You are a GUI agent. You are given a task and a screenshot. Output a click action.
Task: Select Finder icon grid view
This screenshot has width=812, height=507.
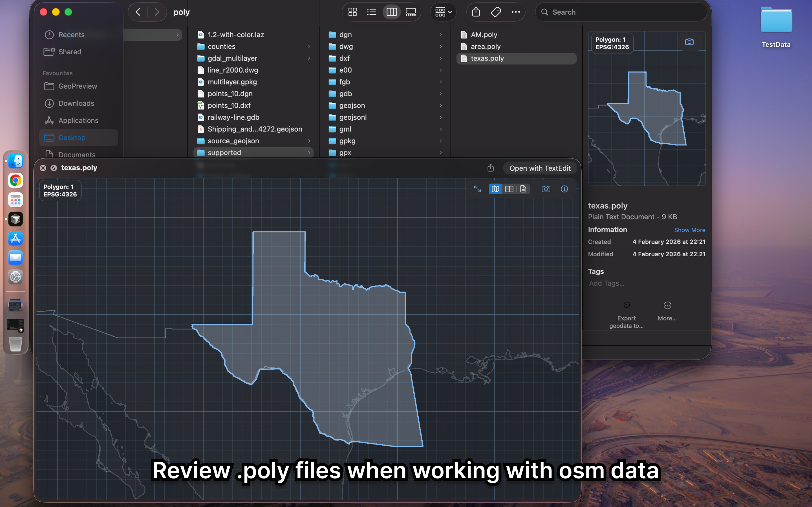pos(352,12)
